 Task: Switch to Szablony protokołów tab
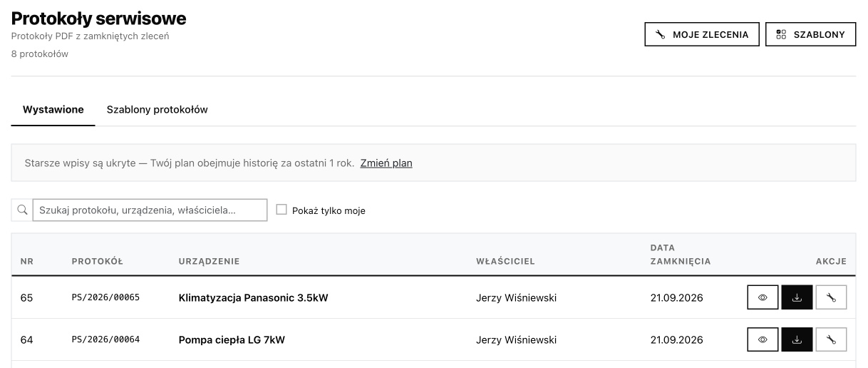(x=157, y=110)
